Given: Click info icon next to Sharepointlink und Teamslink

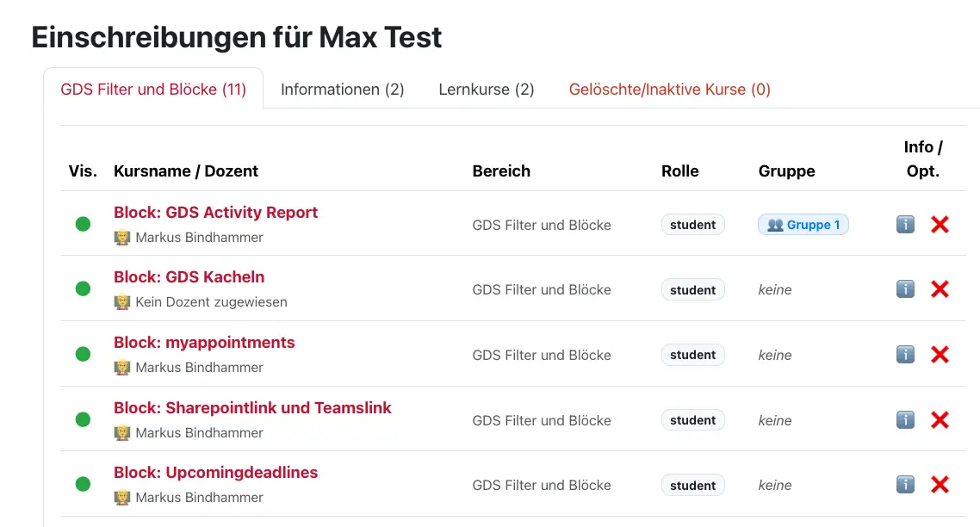Looking at the screenshot, I should (x=905, y=419).
